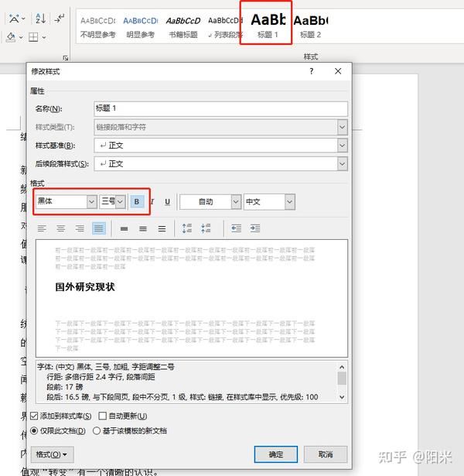This screenshot has height=476, width=464.
Task: Set double line spacing icon
Action: click(x=162, y=228)
